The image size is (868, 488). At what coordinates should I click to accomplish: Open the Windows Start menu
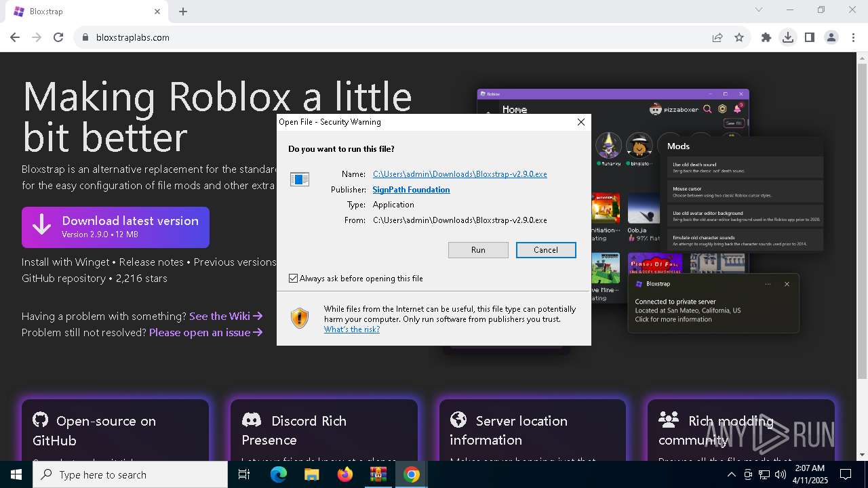pos(16,474)
